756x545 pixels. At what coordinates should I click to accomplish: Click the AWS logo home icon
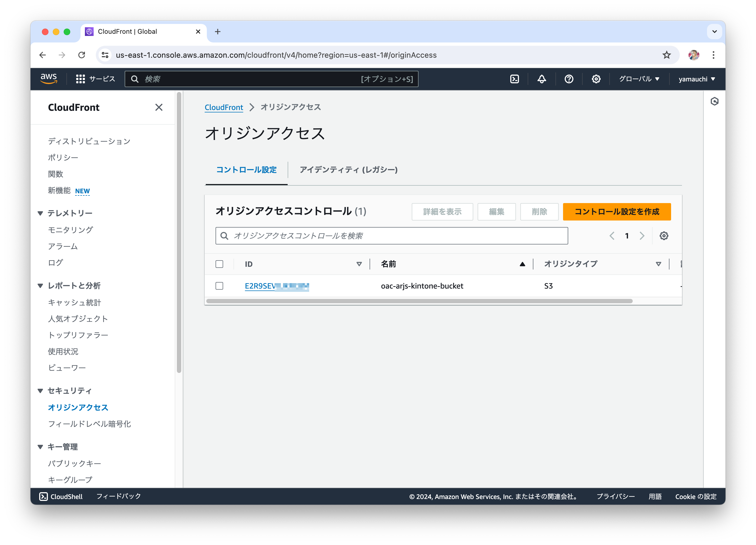point(49,79)
